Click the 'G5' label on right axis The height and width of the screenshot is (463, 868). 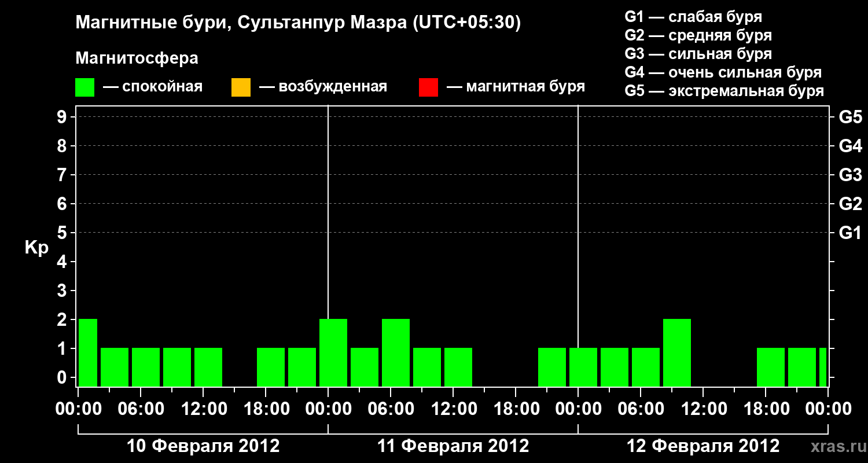coord(851,117)
